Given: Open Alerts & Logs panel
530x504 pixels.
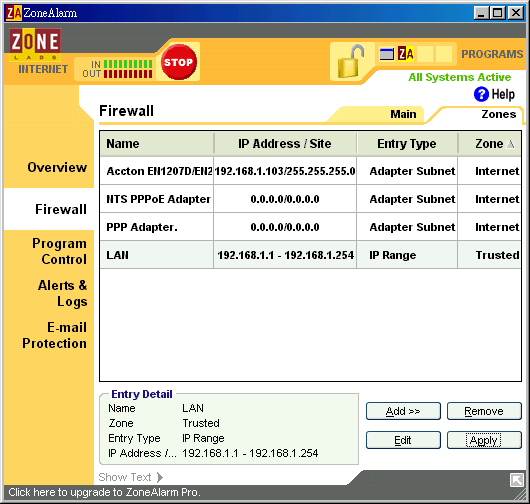Looking at the screenshot, I should pyautogui.click(x=63, y=293).
